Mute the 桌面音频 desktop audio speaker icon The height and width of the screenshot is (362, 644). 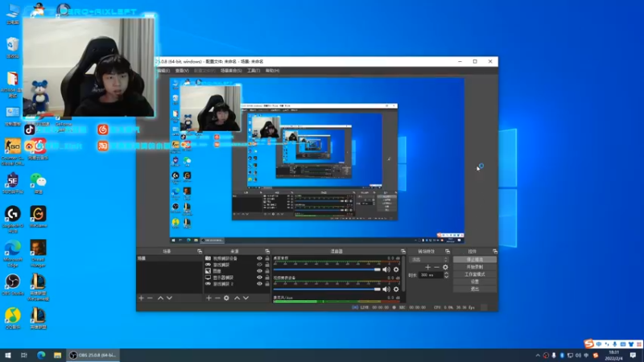pyautogui.click(x=386, y=269)
